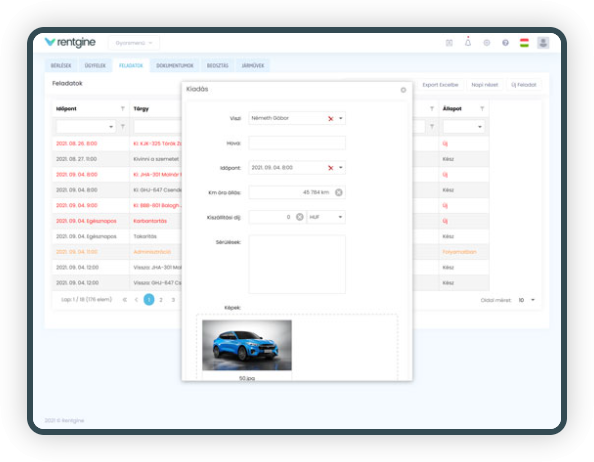Open the notifications bell
The width and height of the screenshot is (594, 462).
click(x=468, y=42)
